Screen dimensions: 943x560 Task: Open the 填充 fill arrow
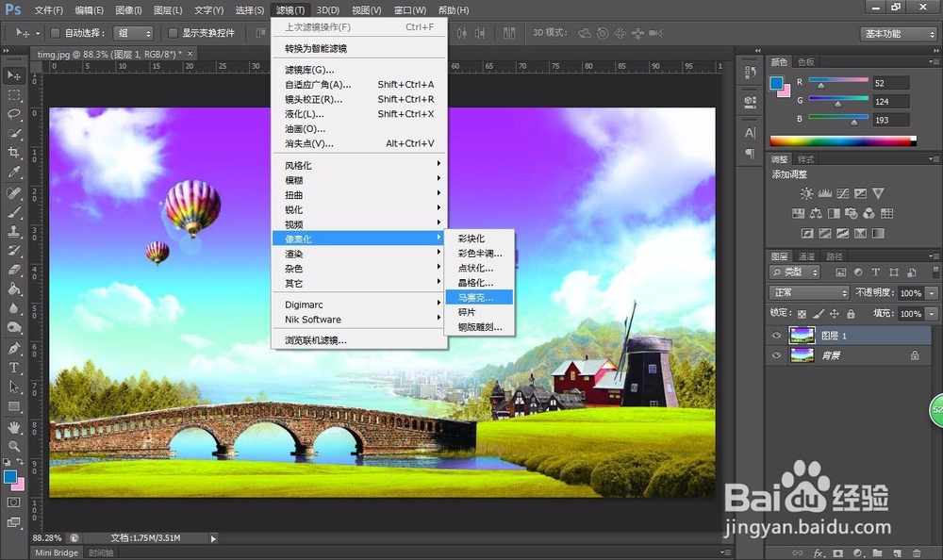tap(932, 314)
